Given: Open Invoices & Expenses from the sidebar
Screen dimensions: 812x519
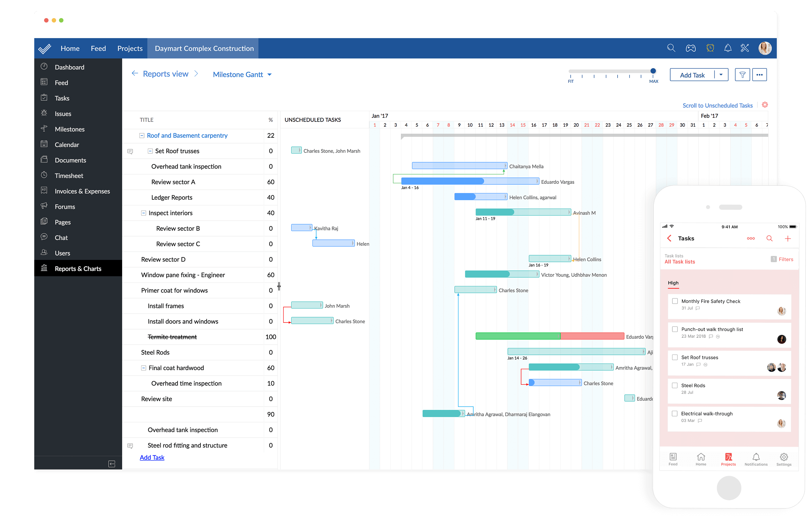Looking at the screenshot, I should [82, 191].
